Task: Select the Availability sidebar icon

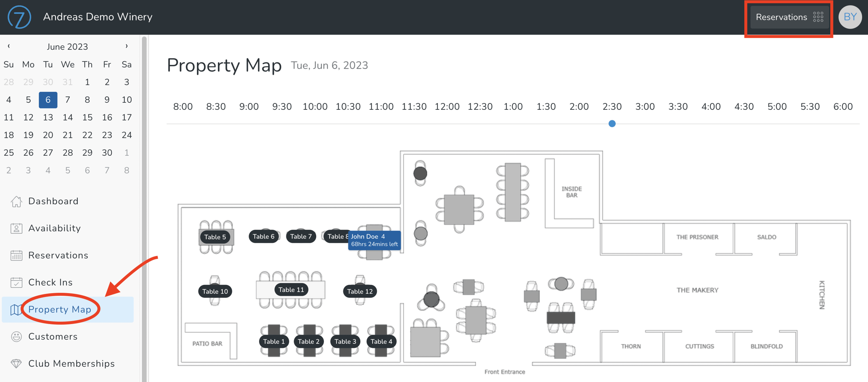Action: [17, 228]
